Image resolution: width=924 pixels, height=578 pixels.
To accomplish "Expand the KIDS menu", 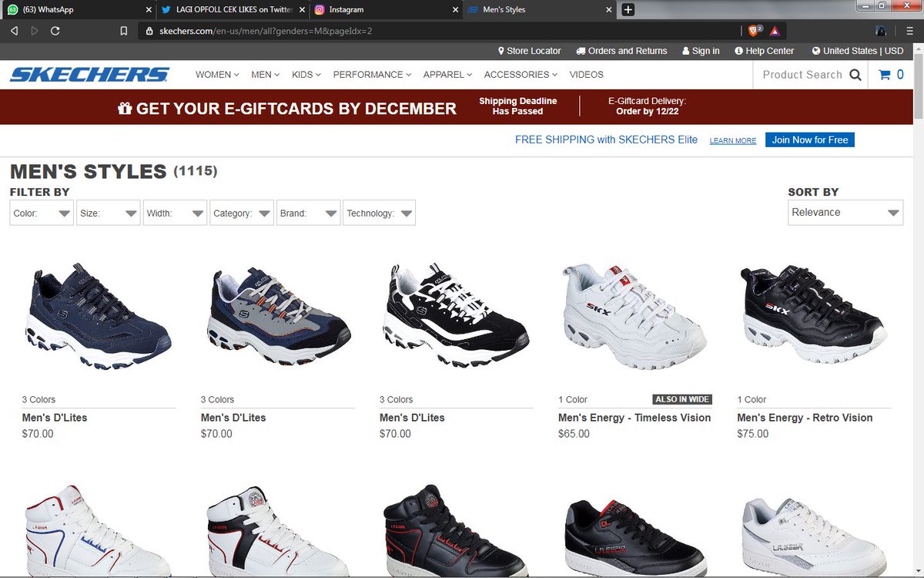I will coord(306,75).
